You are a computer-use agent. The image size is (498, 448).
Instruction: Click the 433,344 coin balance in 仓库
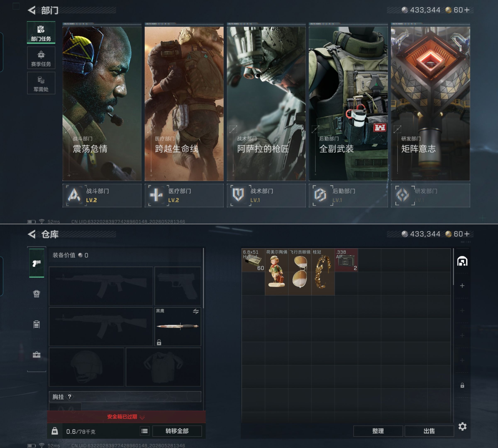pyautogui.click(x=421, y=234)
